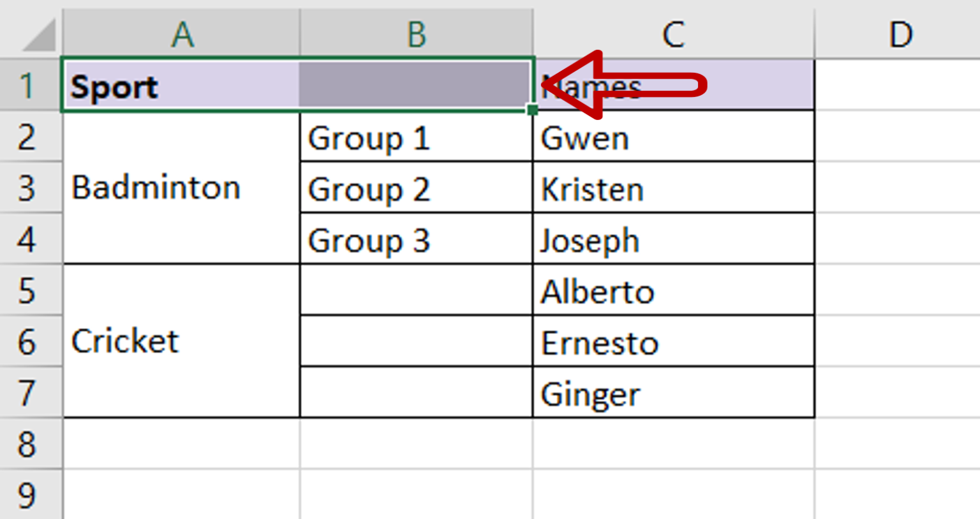This screenshot has height=519, width=980.
Task: Select column A header
Action: 182,35
